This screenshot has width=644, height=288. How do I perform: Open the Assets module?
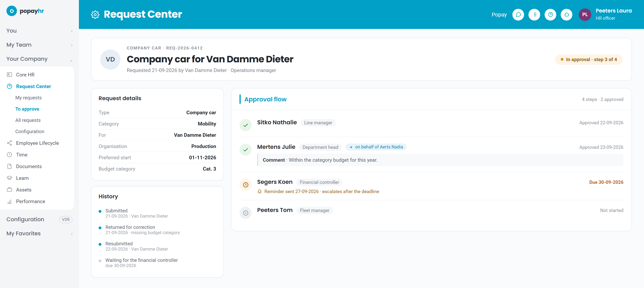pos(37,190)
